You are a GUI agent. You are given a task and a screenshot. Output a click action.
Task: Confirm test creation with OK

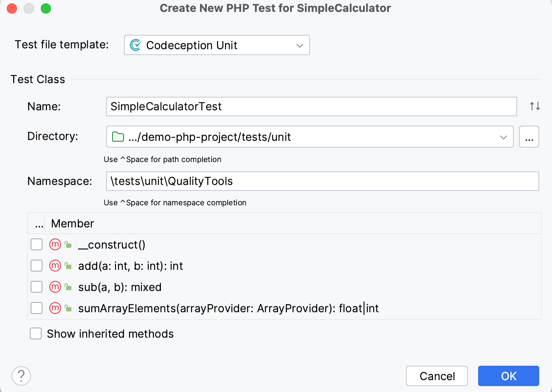(x=508, y=376)
